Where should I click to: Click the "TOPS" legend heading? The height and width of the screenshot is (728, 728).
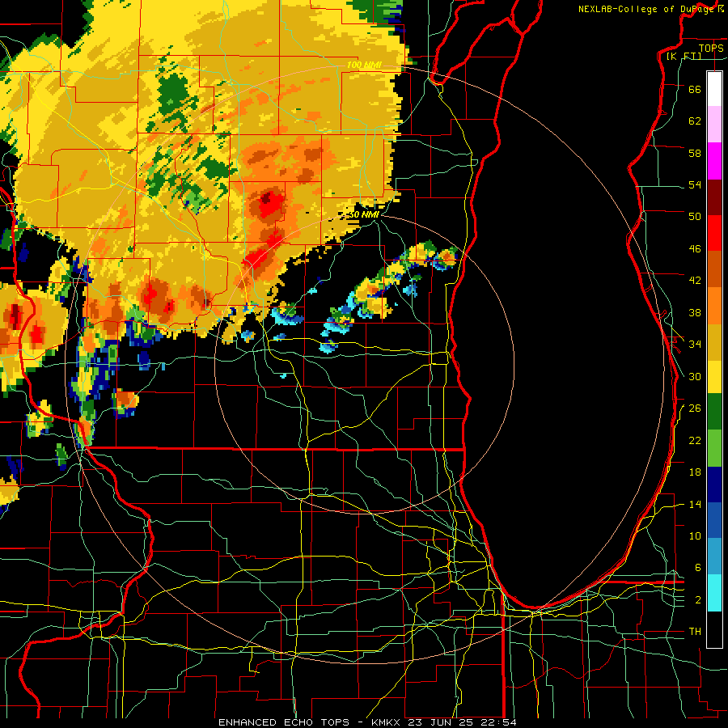tap(711, 48)
